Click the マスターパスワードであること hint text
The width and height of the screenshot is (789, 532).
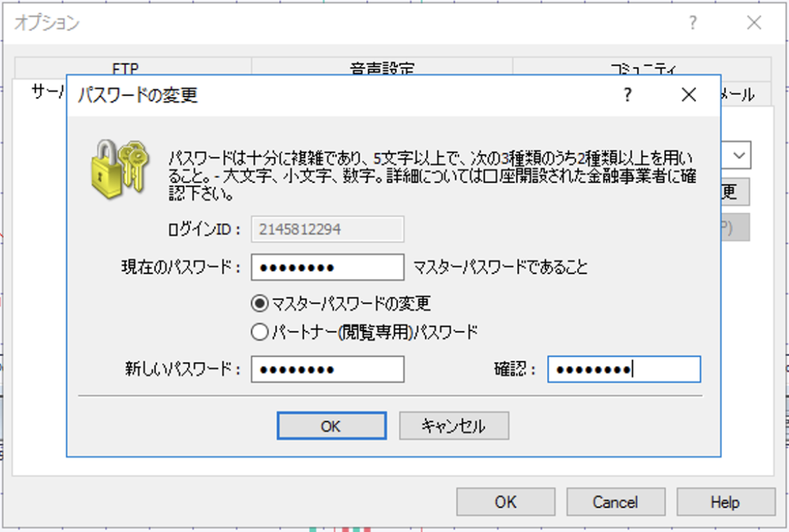(501, 267)
